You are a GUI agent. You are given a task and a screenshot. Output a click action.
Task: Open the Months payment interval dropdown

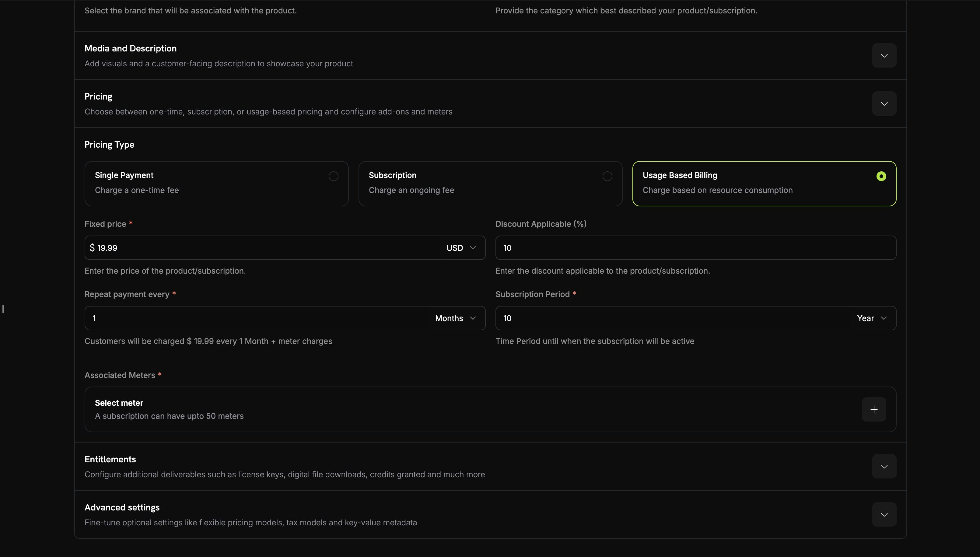[454, 318]
